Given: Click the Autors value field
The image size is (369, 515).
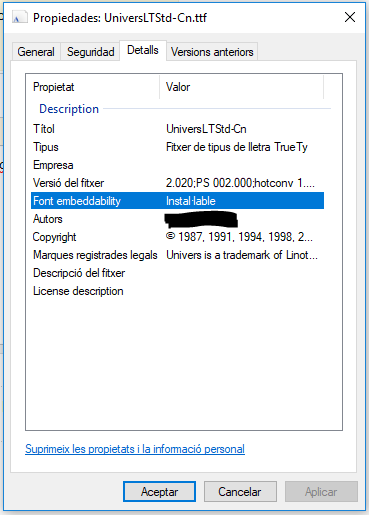Looking at the screenshot, I should 201,219.
